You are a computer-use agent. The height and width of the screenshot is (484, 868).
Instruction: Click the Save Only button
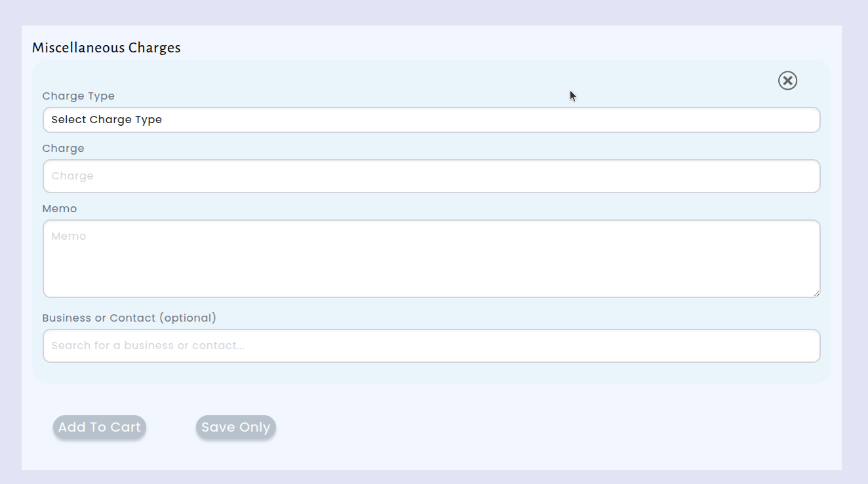tap(236, 427)
